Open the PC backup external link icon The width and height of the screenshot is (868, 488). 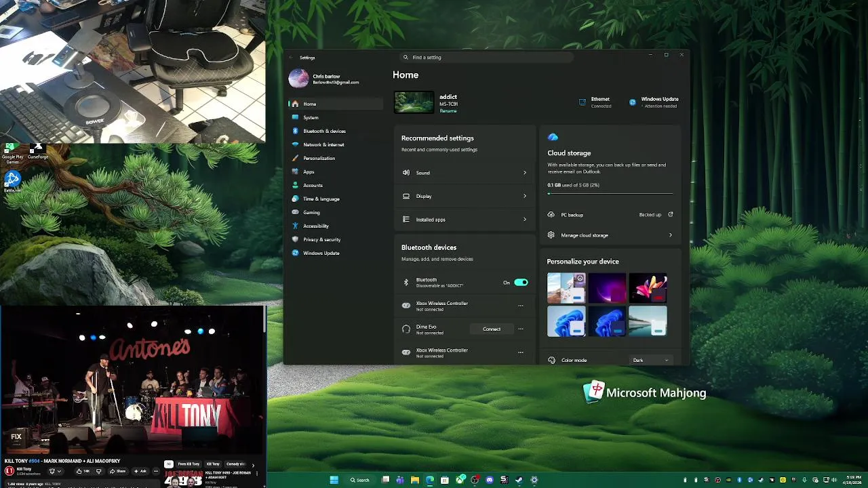(x=671, y=215)
